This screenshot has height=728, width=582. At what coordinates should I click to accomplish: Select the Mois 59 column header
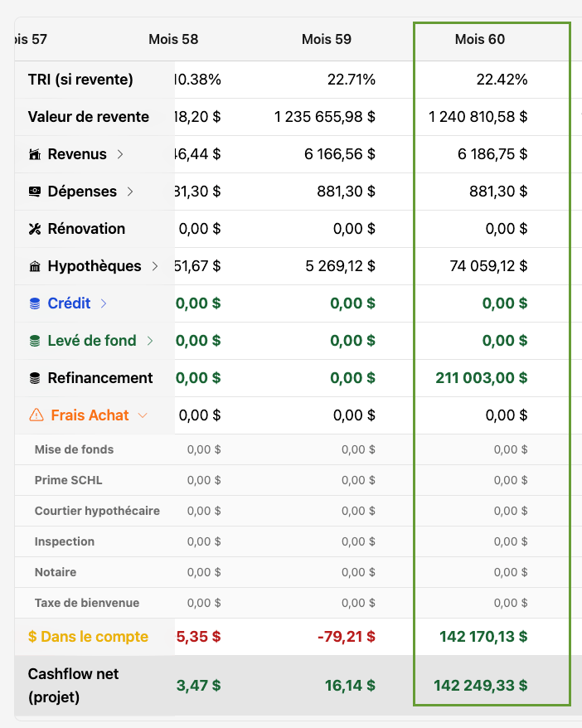[327, 39]
